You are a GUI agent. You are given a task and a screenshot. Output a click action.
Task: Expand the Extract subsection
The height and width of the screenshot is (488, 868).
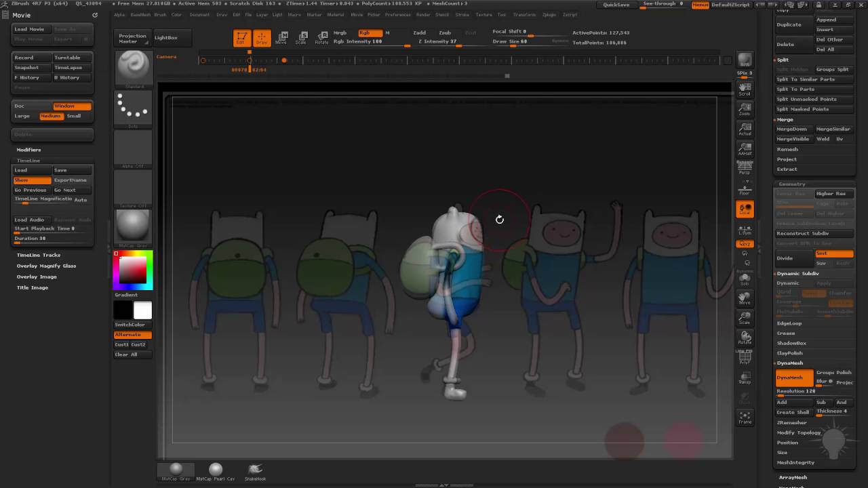click(x=787, y=169)
